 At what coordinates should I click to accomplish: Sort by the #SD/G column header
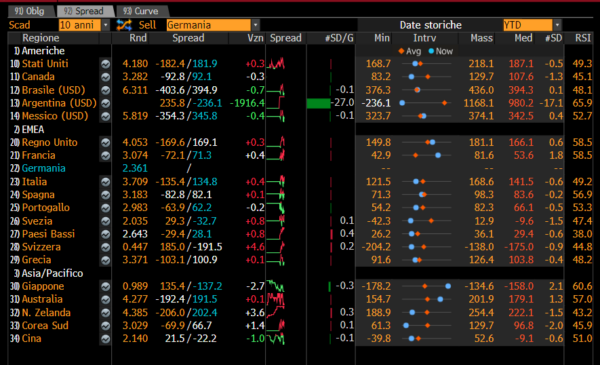point(339,38)
